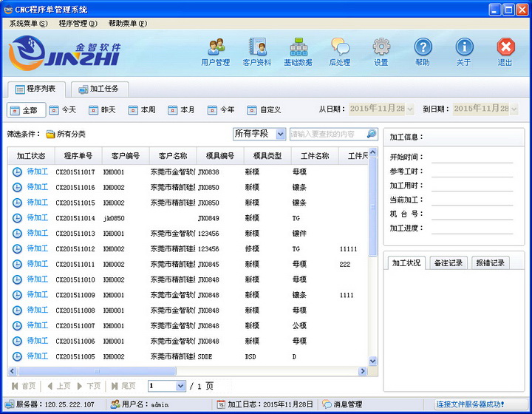Screen dimensions: 532x414
Task: Click the search magnifier icon
Action: pos(372,134)
